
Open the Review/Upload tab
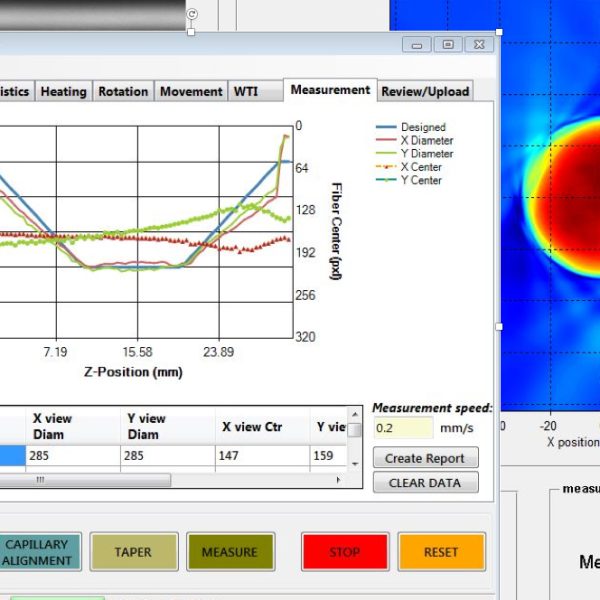[425, 91]
